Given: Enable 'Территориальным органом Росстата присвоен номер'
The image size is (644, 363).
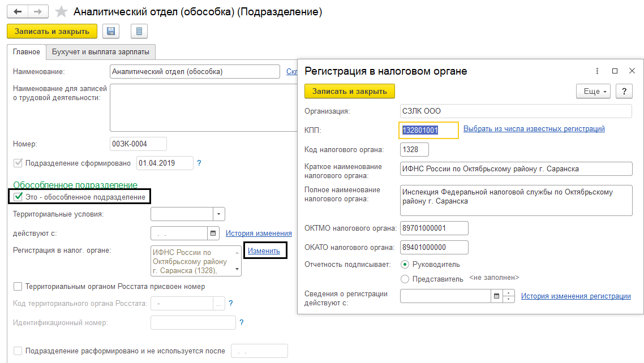Looking at the screenshot, I should [18, 287].
